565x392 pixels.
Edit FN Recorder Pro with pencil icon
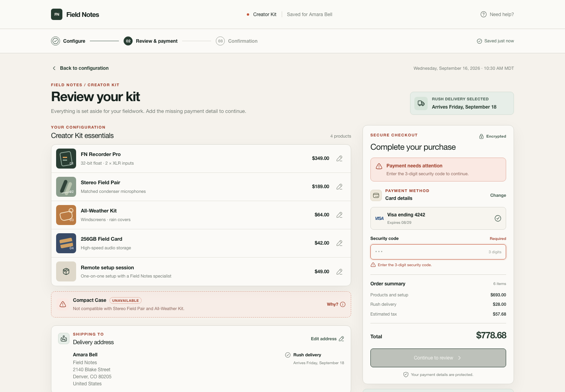(339, 158)
